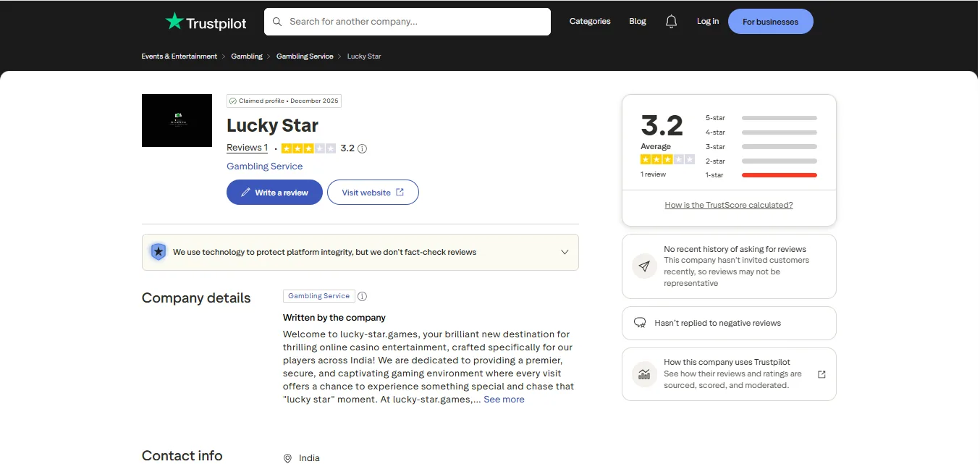The image size is (980, 464).
Task: Select the 2-star rating row
Action: point(761,161)
